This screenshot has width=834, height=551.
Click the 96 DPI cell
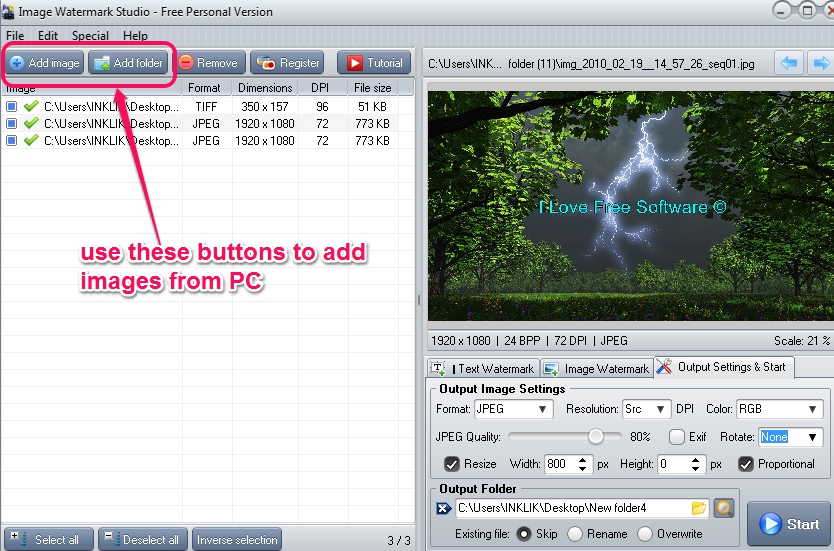pyautogui.click(x=322, y=106)
